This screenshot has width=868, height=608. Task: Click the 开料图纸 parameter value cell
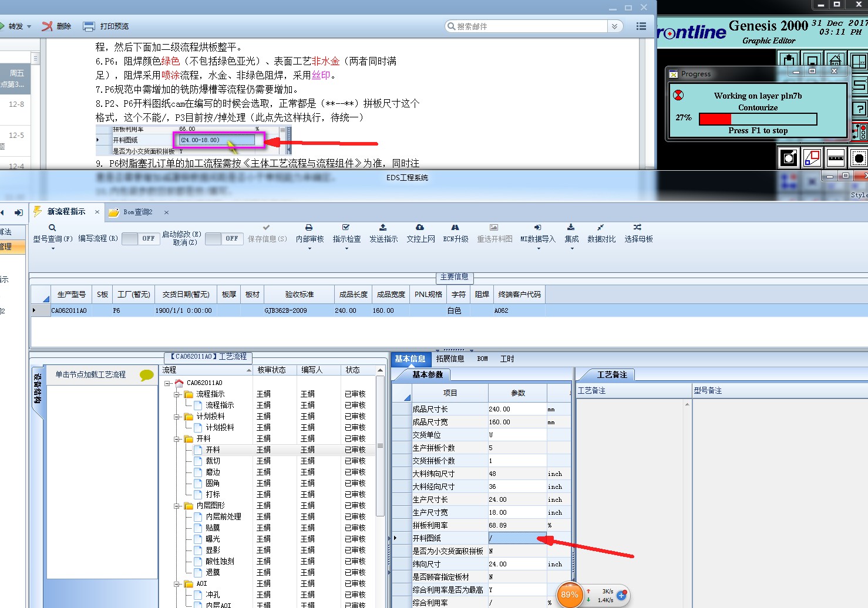pos(517,538)
